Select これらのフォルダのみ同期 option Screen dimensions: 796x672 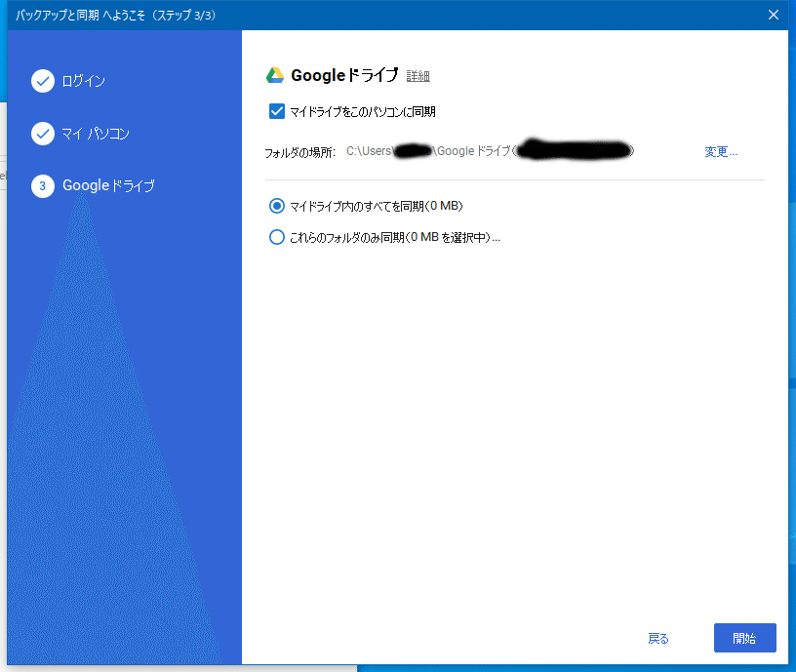pyautogui.click(x=276, y=236)
